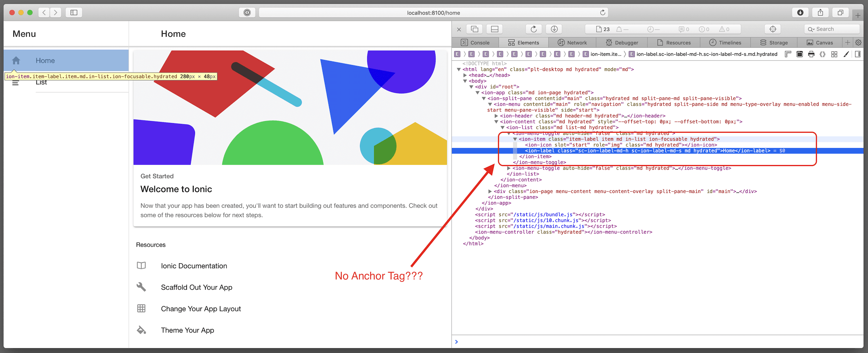Image resolution: width=868 pixels, height=353 pixels.
Task: Show the details sidebar icon
Action: pyautogui.click(x=858, y=54)
